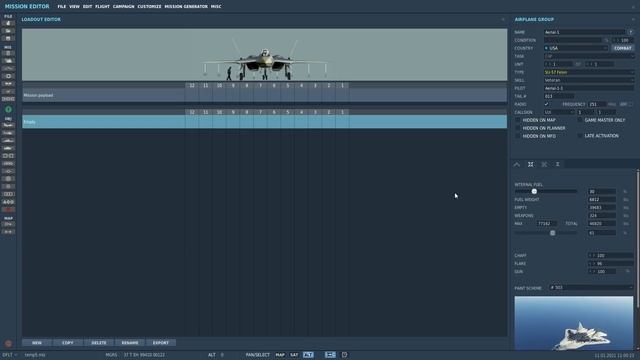Click the paint scheme aircraft preview thumbnail
The height and width of the screenshot is (360, 640).
click(x=574, y=323)
